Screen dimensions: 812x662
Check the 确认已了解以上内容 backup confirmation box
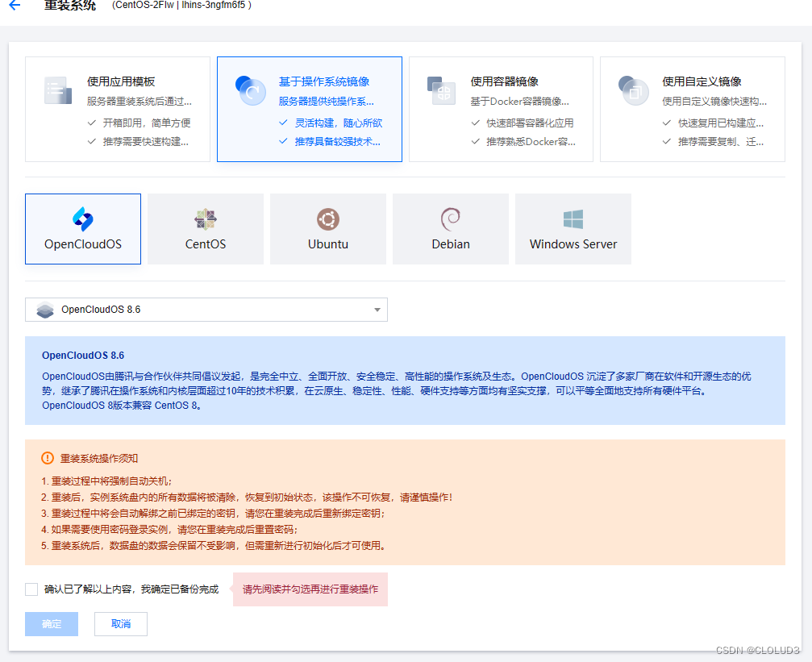[31, 589]
